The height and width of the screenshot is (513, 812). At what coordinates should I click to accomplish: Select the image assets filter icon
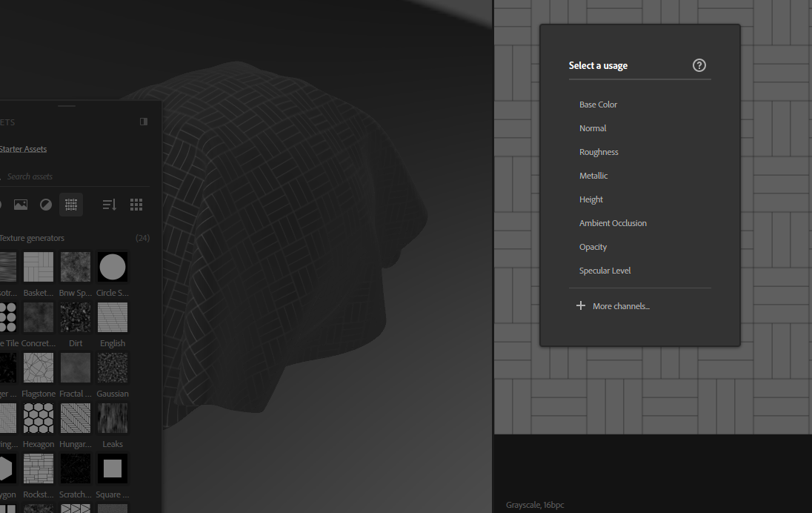(x=20, y=204)
